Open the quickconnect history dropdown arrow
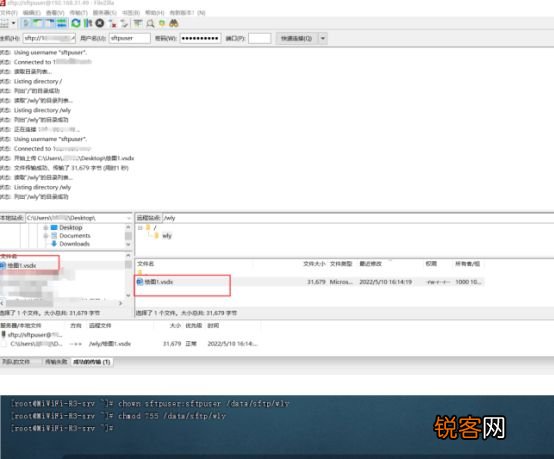Viewport: 554px width, 459px height. tap(323, 38)
